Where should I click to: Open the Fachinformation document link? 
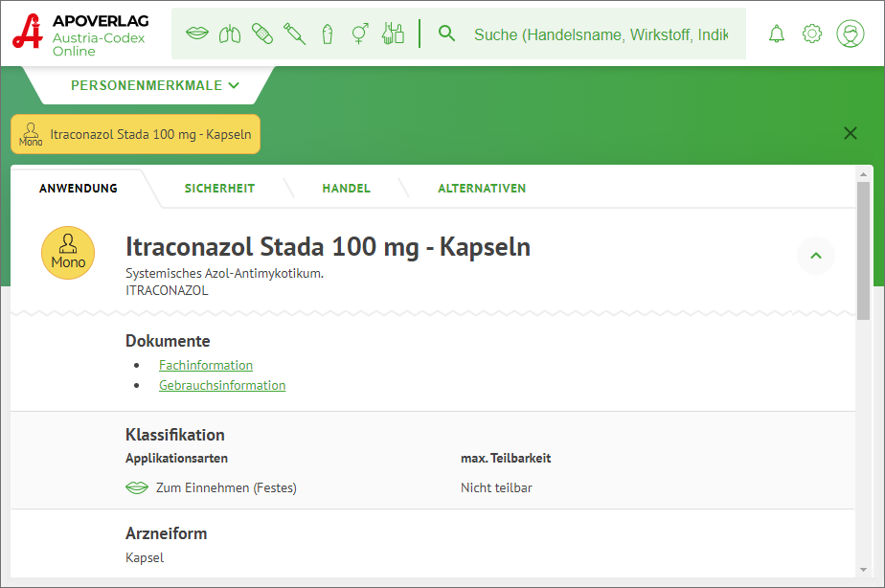(206, 365)
